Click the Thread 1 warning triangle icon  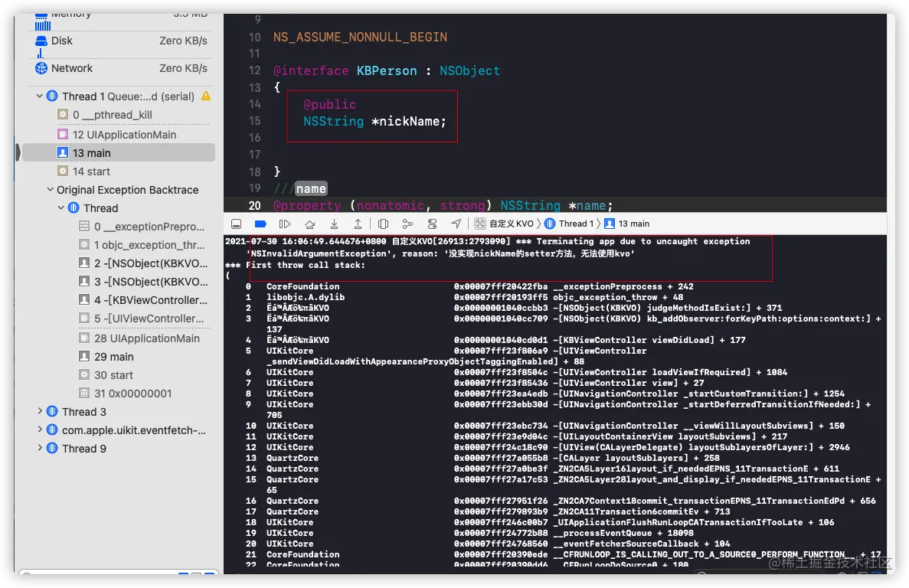coord(206,96)
